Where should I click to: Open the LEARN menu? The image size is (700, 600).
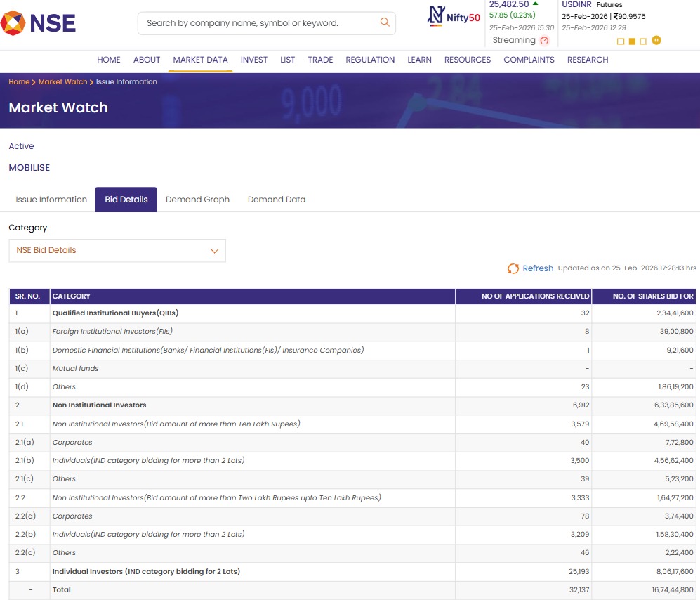(419, 60)
